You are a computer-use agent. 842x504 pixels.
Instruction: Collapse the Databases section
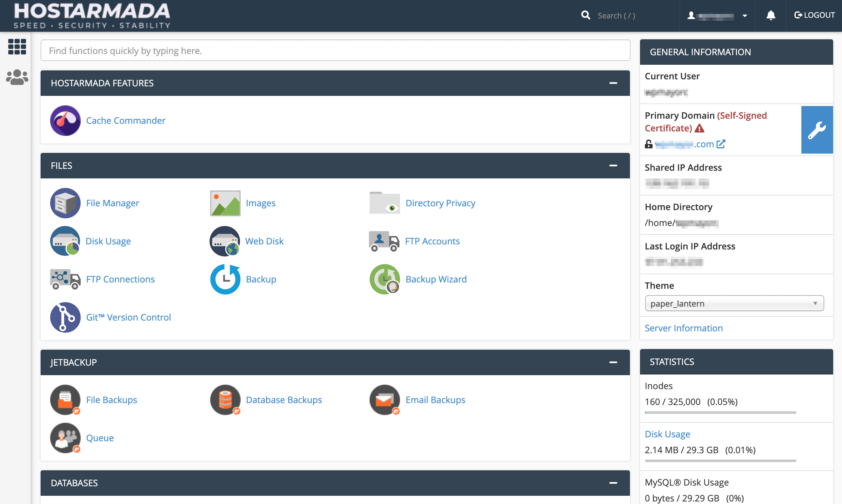pyautogui.click(x=613, y=483)
